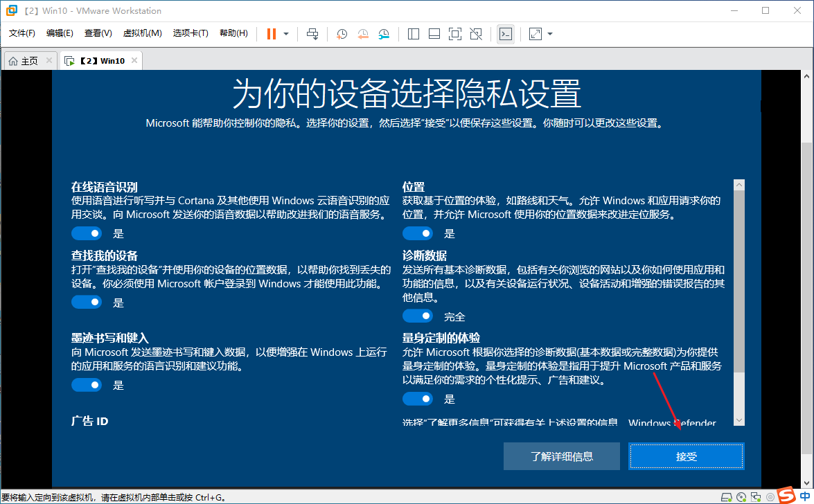Expand the stretch display dropdown arrow
The image size is (814, 504).
click(x=550, y=34)
